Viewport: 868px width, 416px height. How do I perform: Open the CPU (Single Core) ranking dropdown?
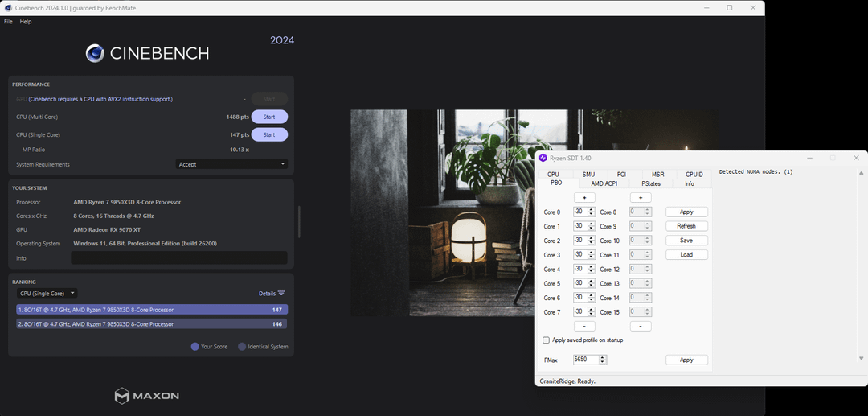pos(47,294)
